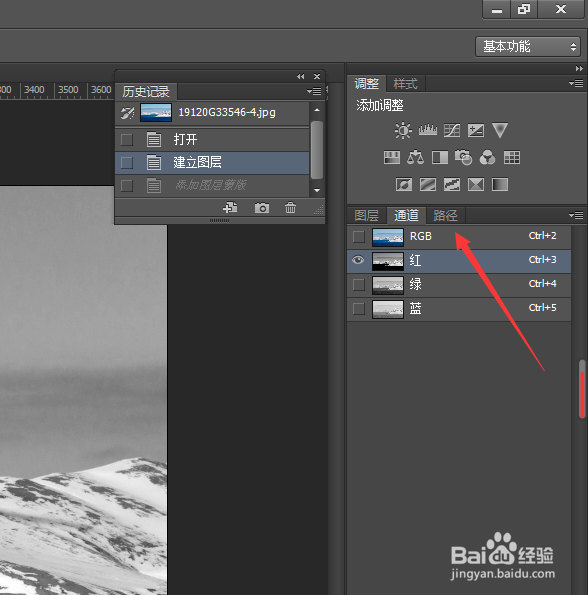The image size is (588, 595).
Task: Add an Exposure adjustment
Action: click(x=476, y=131)
